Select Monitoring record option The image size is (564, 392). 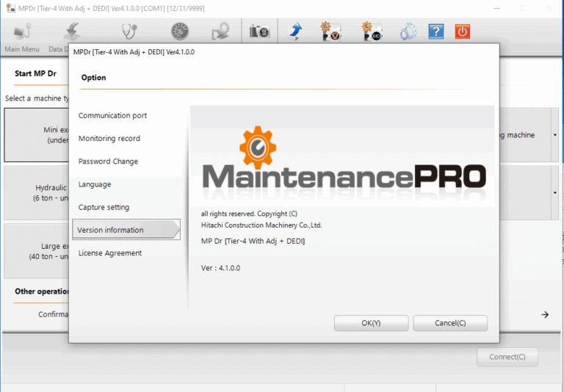(x=109, y=139)
